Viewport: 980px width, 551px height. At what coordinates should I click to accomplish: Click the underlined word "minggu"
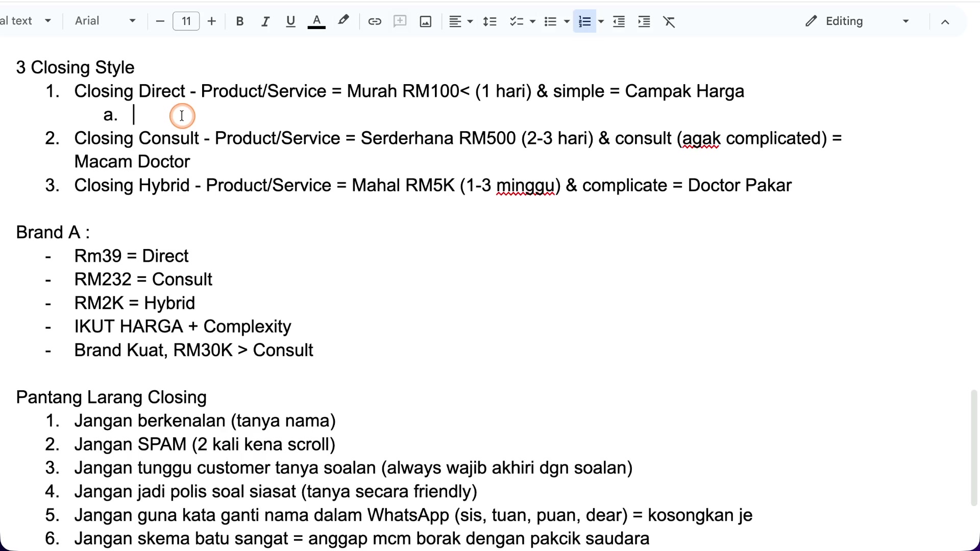(x=525, y=186)
